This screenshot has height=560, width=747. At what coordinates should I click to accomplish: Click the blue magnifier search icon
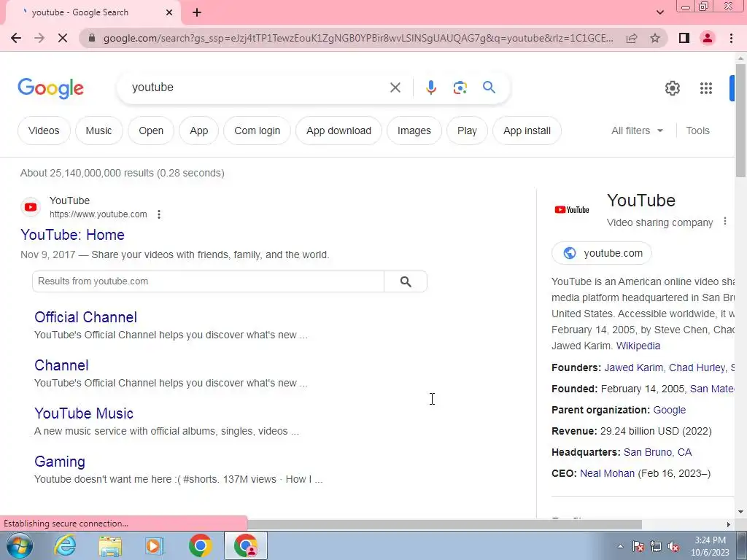tap(489, 87)
